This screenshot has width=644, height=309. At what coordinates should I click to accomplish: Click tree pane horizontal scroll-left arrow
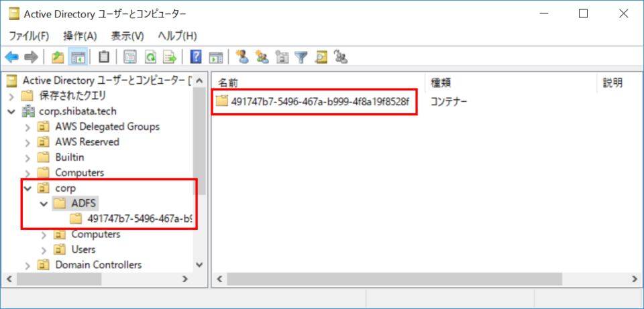click(10, 279)
